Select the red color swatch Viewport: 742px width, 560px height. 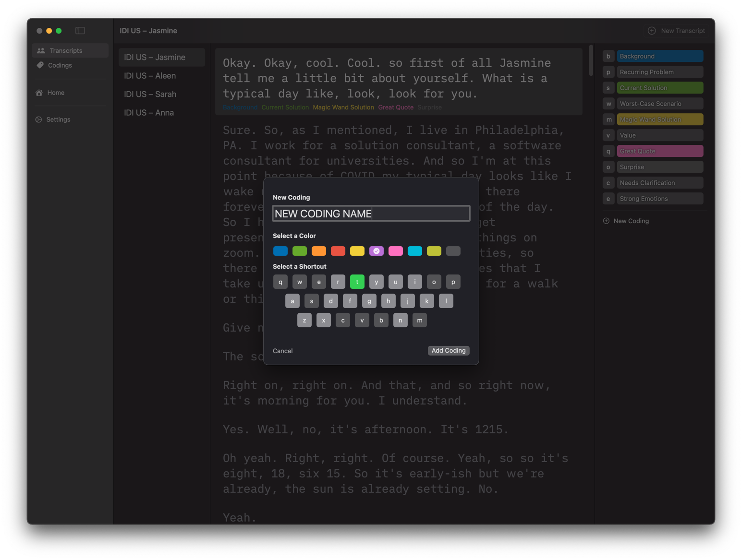point(338,251)
